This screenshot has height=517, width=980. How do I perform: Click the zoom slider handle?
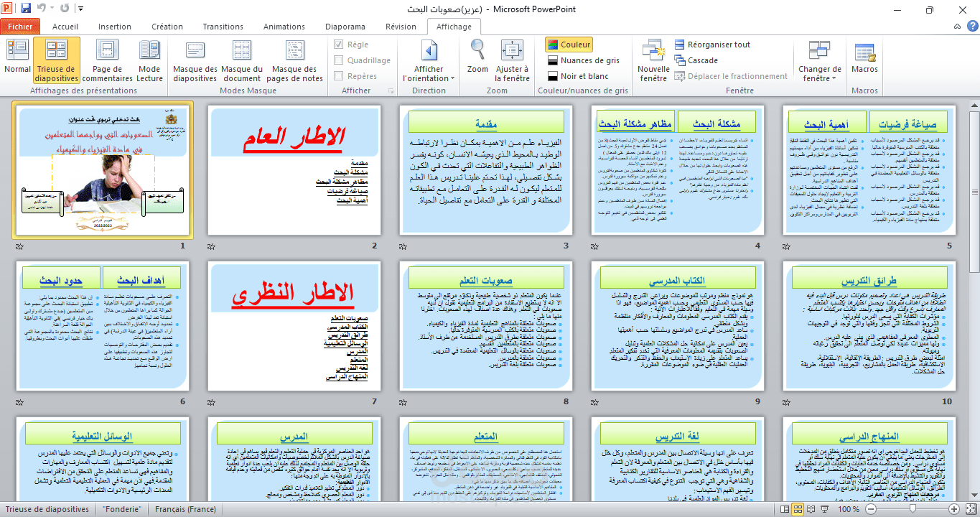(x=912, y=509)
